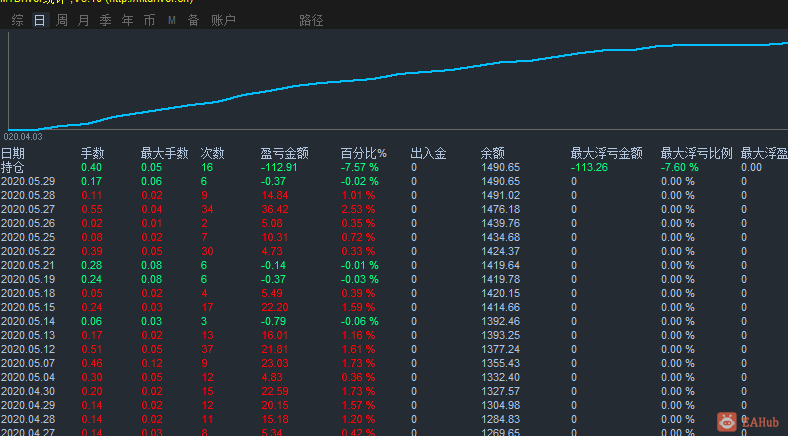Click the 1304.98 balance value
Image resolution: width=788 pixels, height=437 pixels.
(500, 405)
